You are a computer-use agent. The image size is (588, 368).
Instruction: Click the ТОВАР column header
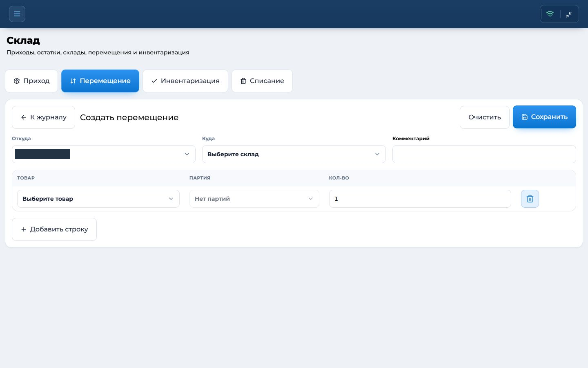coord(26,178)
